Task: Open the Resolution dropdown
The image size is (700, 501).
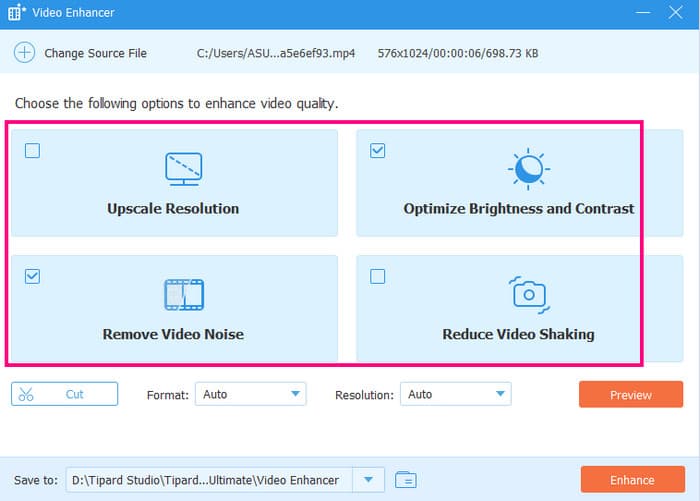Action: [456, 394]
